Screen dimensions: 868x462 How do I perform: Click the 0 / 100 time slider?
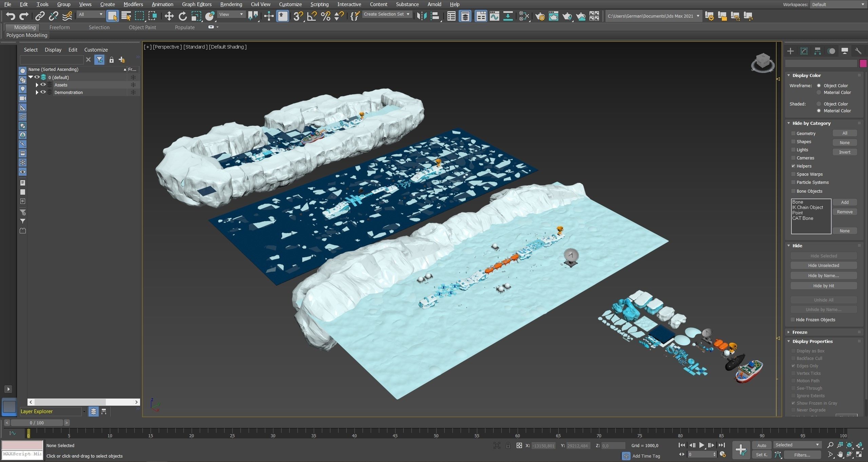[x=37, y=423]
